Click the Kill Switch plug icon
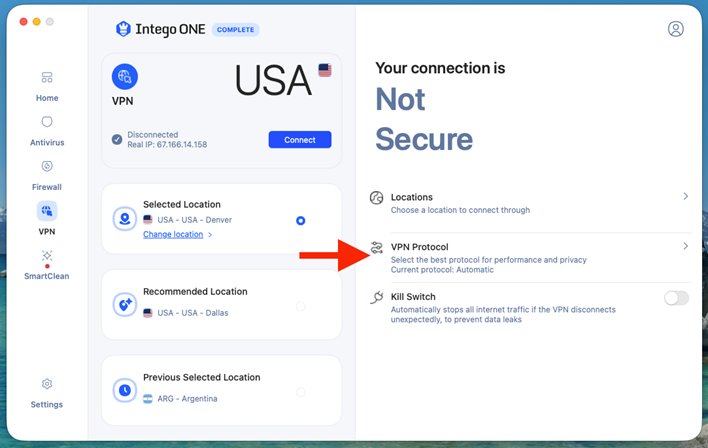The image size is (708, 448). pos(377,297)
